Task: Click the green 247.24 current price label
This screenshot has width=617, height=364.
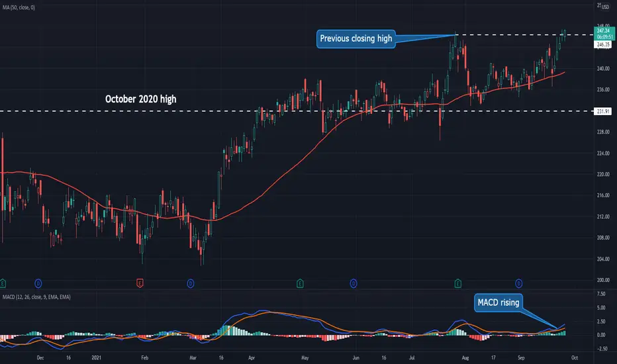Action: [603, 34]
